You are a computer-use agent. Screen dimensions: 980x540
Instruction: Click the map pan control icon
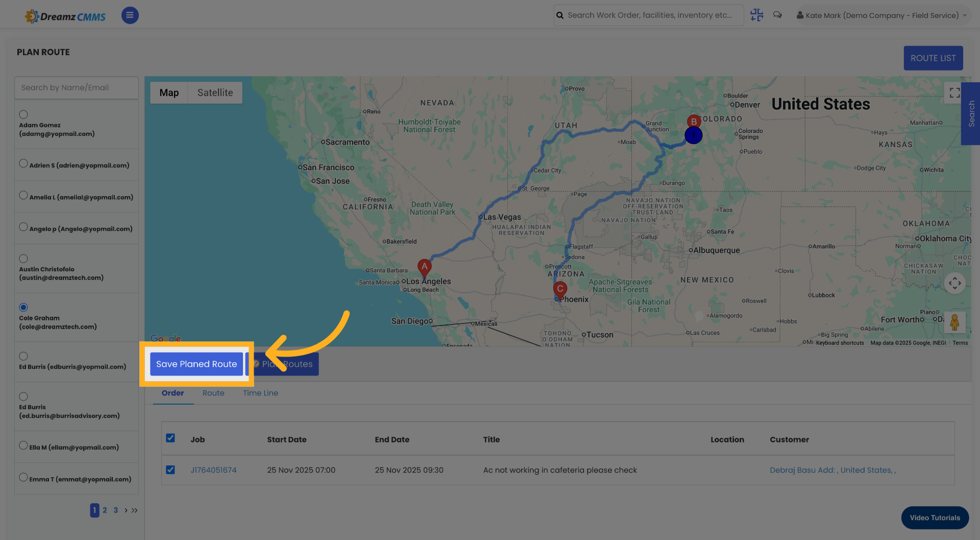(x=954, y=283)
